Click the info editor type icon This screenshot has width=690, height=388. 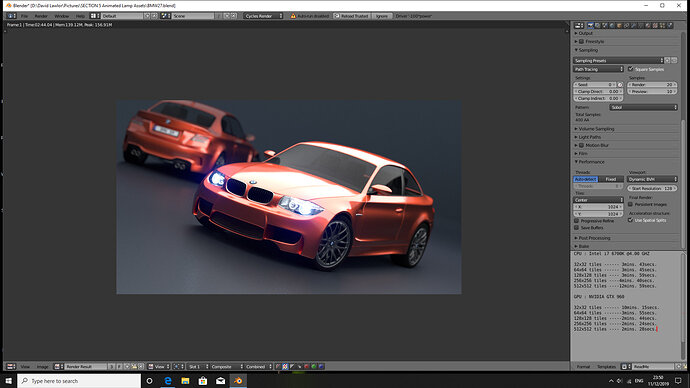[x=11, y=16]
